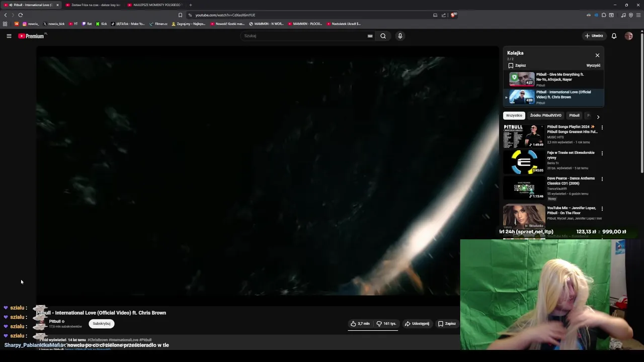Select queued International Love thumbnail
644x362 pixels.
point(522,97)
